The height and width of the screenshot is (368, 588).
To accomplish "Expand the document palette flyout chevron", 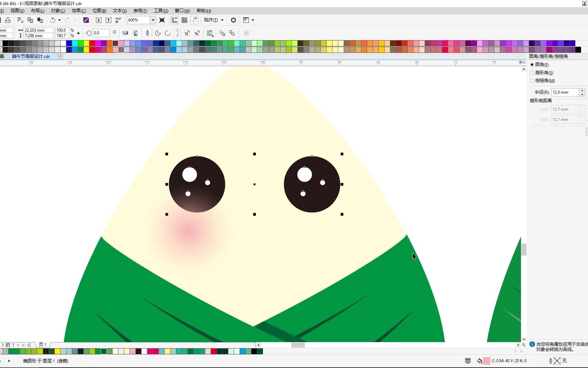I will [521, 351].
